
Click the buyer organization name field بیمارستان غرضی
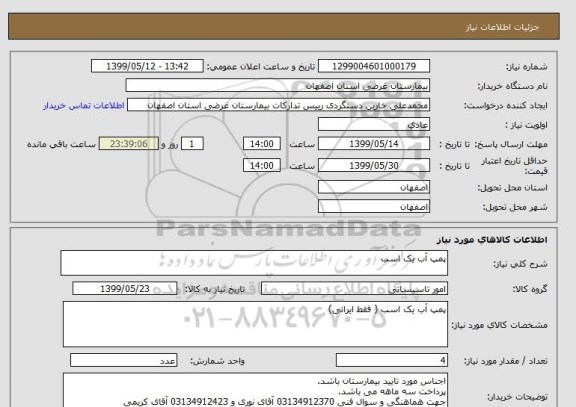click(278, 86)
